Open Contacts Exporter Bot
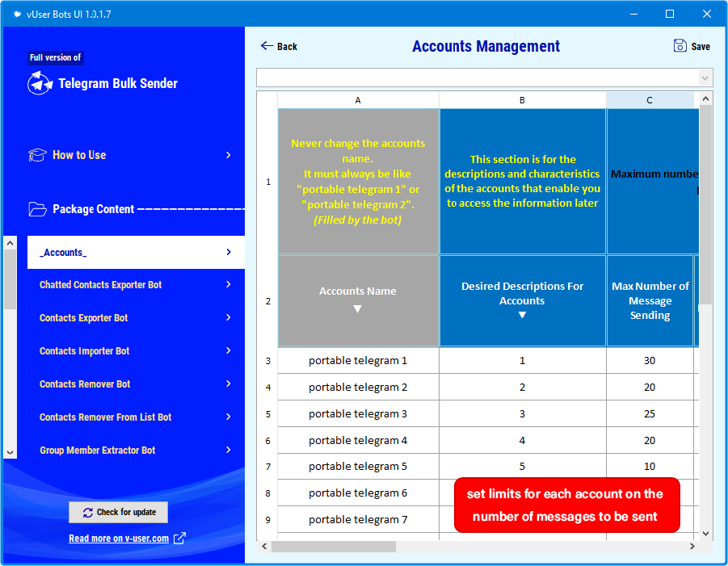 click(136, 318)
